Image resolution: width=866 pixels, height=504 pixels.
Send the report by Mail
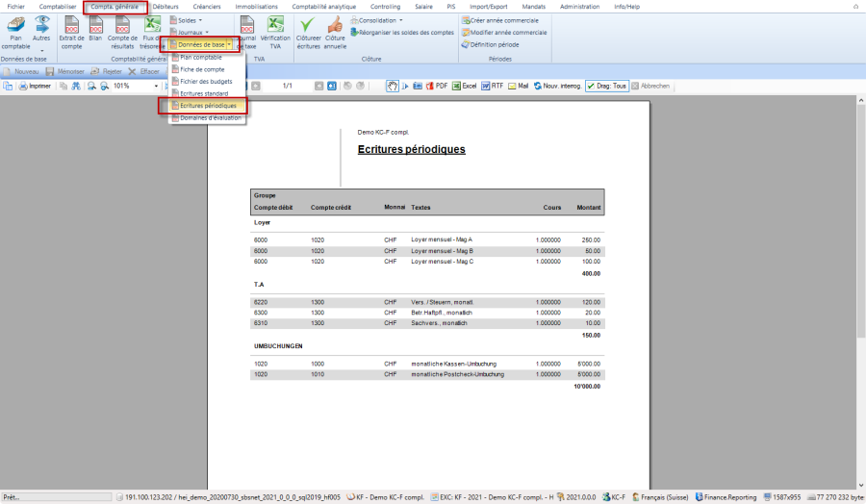518,86
